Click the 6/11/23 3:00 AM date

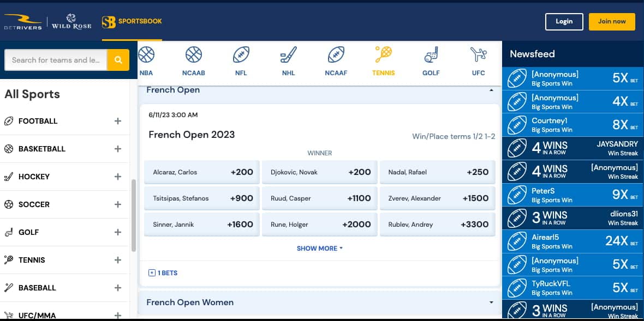(x=174, y=115)
